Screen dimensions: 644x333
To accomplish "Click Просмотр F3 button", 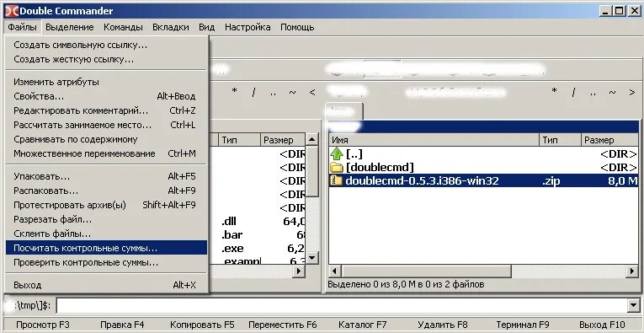I will click(43, 325).
